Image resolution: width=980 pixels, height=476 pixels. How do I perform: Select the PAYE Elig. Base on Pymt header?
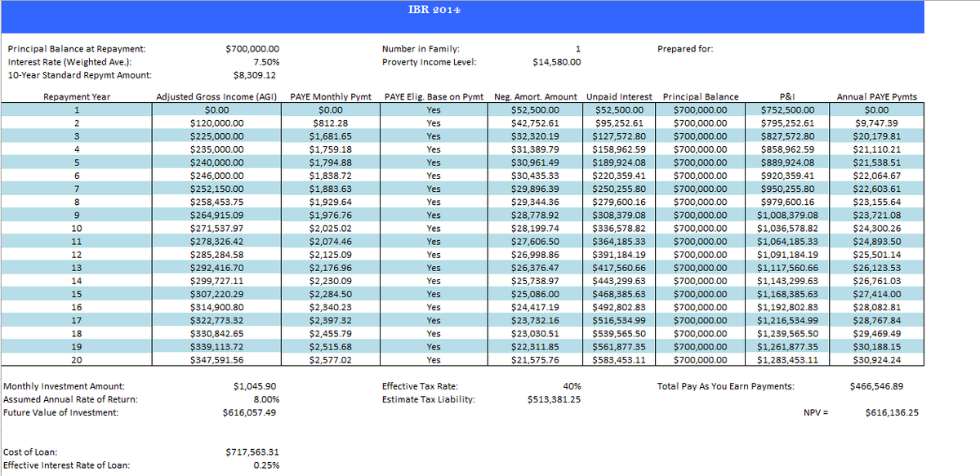434,97
